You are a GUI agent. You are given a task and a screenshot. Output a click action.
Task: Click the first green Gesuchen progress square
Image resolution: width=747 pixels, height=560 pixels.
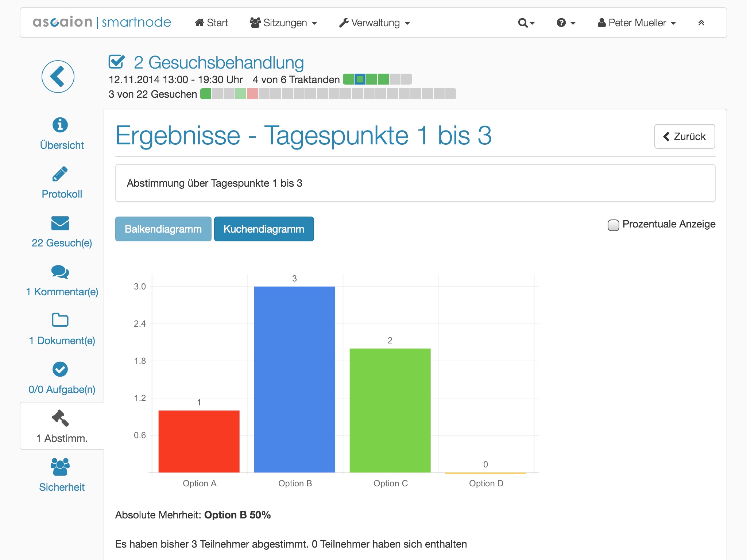click(x=206, y=94)
